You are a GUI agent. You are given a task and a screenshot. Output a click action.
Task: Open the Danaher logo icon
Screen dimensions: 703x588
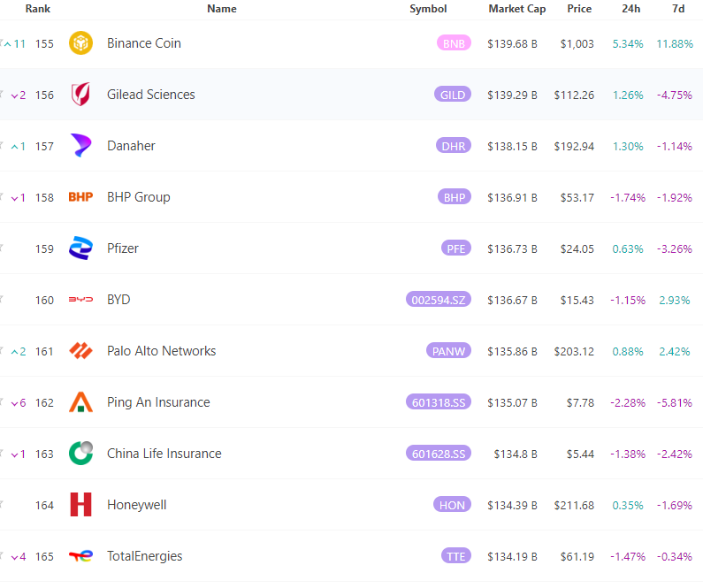[x=80, y=146]
